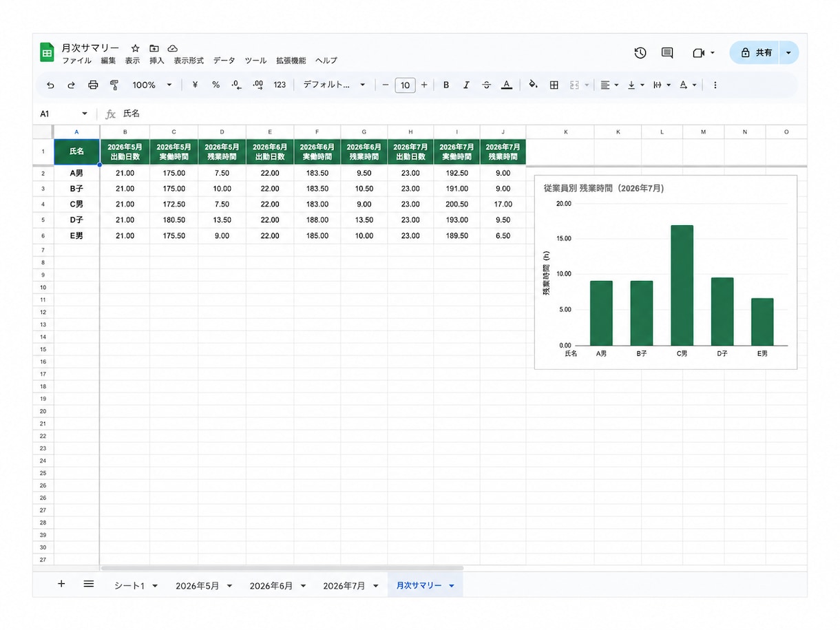Add a new sheet with plus button
Image resolution: width=840 pixels, height=630 pixels.
pos(61,584)
